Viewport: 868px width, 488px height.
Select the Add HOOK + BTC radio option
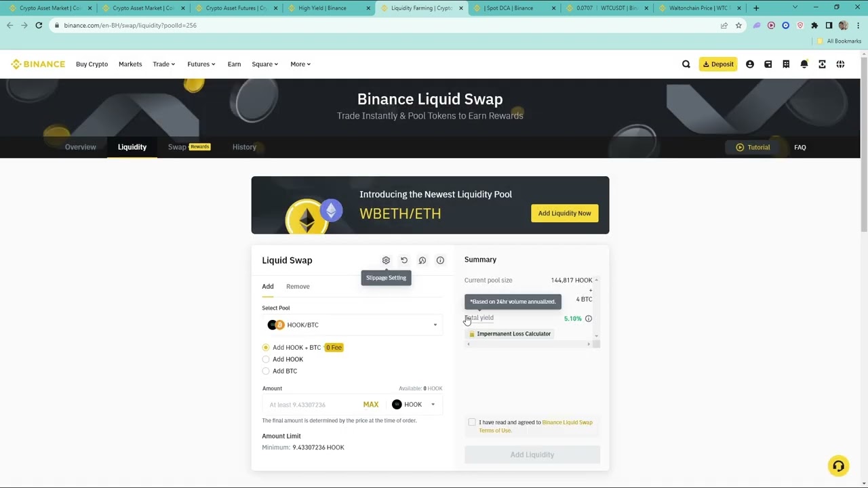pyautogui.click(x=266, y=348)
